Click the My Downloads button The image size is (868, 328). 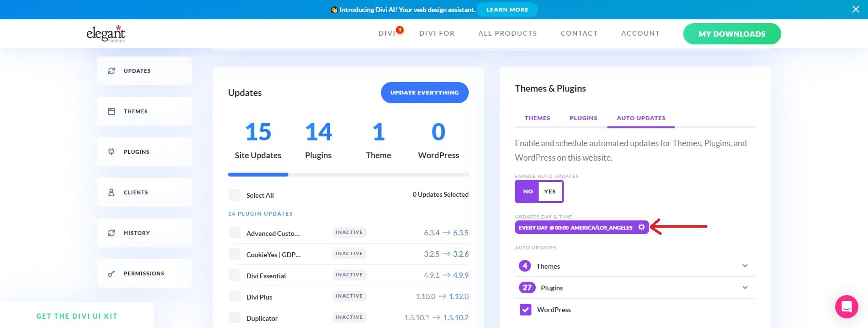(x=732, y=34)
